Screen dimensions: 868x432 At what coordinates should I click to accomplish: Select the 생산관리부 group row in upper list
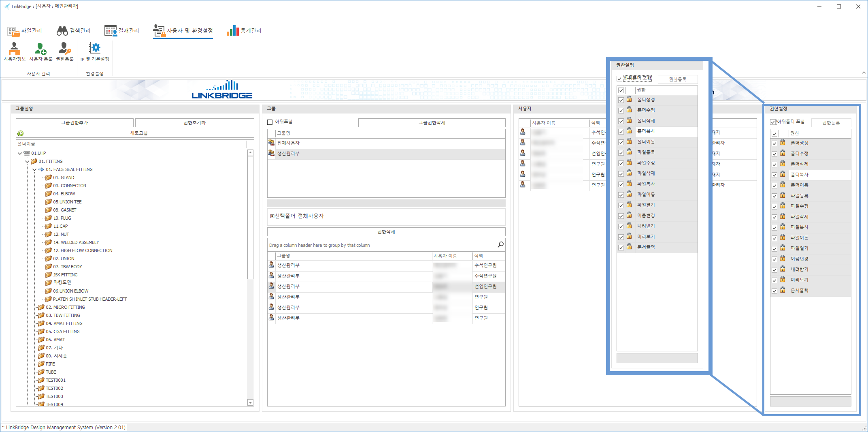(x=386, y=154)
